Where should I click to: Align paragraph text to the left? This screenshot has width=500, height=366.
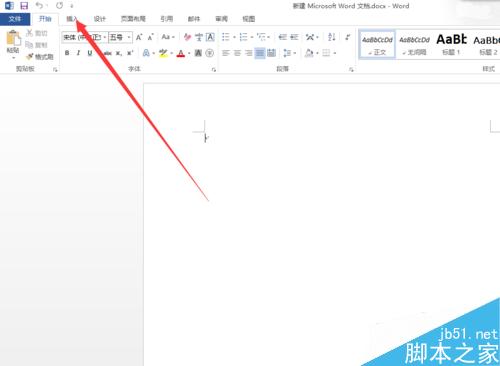pyautogui.click(x=226, y=53)
